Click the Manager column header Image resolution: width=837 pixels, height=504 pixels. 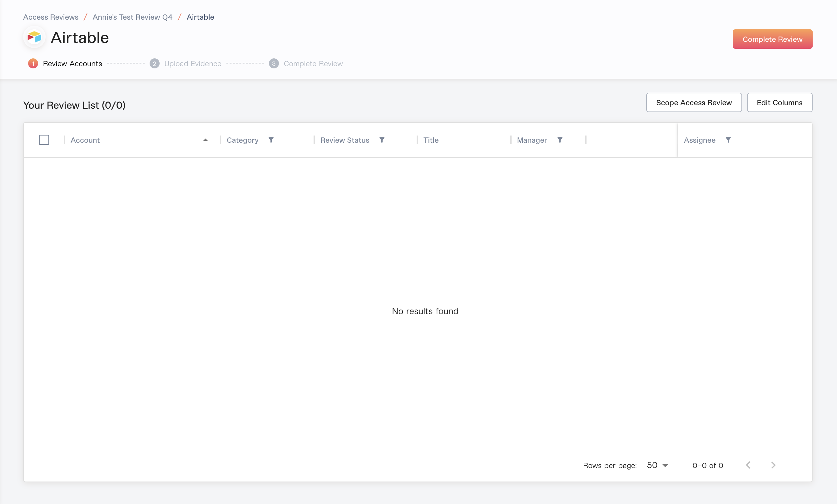click(x=532, y=140)
